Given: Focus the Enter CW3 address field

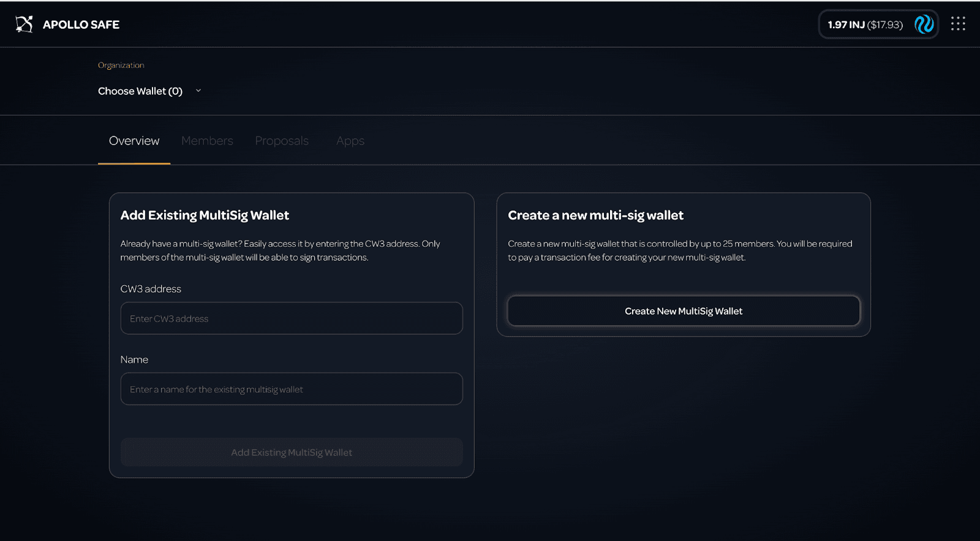Looking at the screenshot, I should [x=292, y=318].
